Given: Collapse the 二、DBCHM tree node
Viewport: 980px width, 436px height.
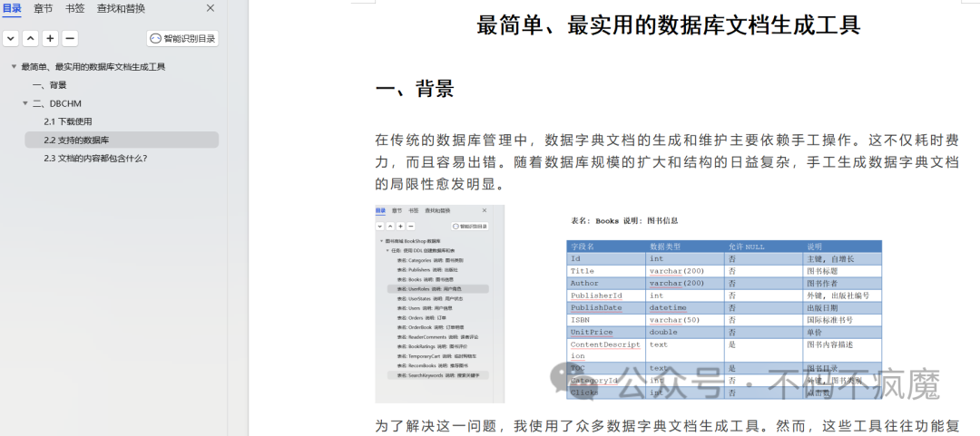Looking at the screenshot, I should click(25, 103).
